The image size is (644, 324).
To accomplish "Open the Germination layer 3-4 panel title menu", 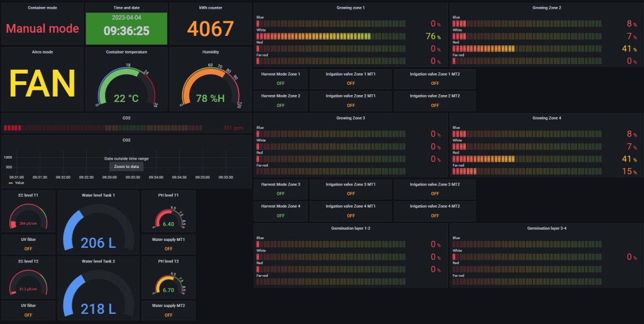I will 547,228.
